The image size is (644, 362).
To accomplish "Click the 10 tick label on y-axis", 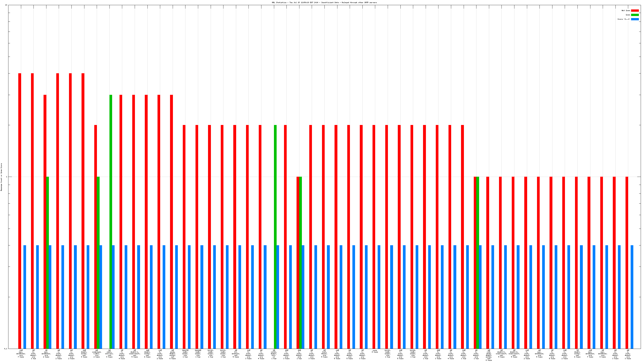I will click(x=6, y=5).
